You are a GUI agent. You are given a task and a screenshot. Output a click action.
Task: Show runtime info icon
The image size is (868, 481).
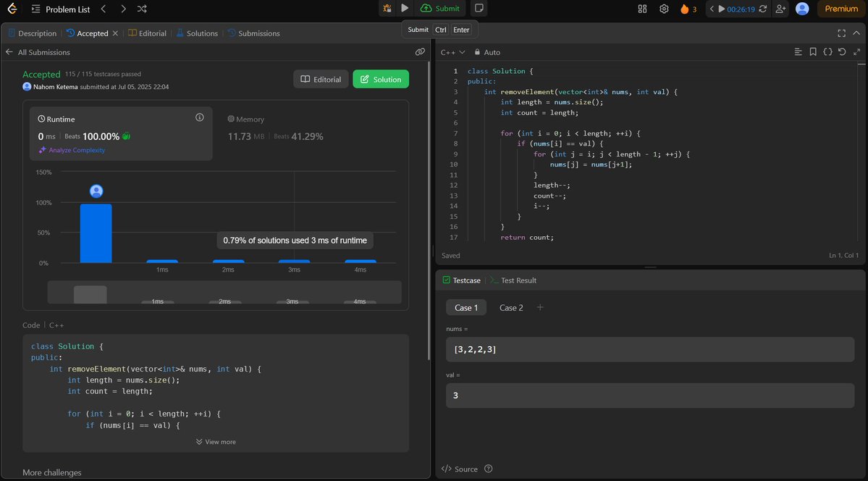[x=200, y=117]
